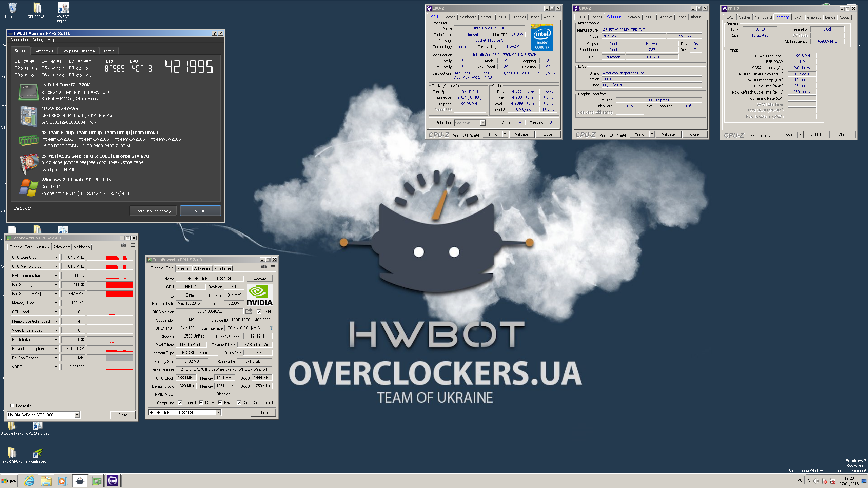This screenshot has height=488, width=868.
Task: Open the Recycle Bin desktop icon
Action: 12,11
